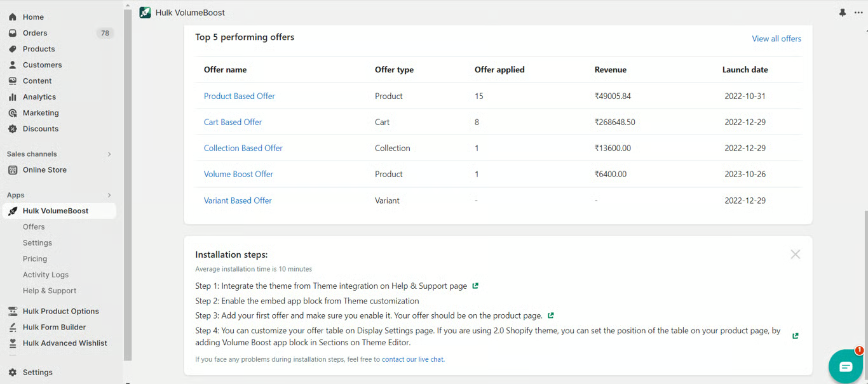Click the Marketing target icon
This screenshot has width=868, height=384.
point(13,113)
